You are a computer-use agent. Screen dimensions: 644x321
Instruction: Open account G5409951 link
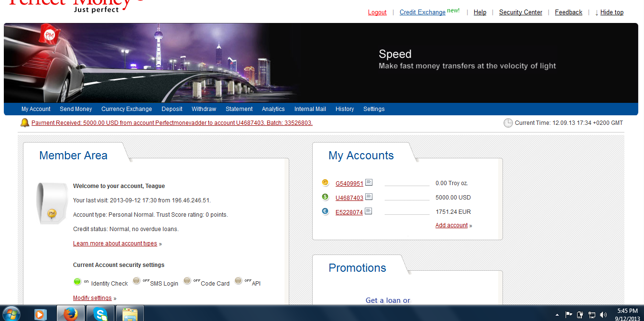click(x=349, y=183)
